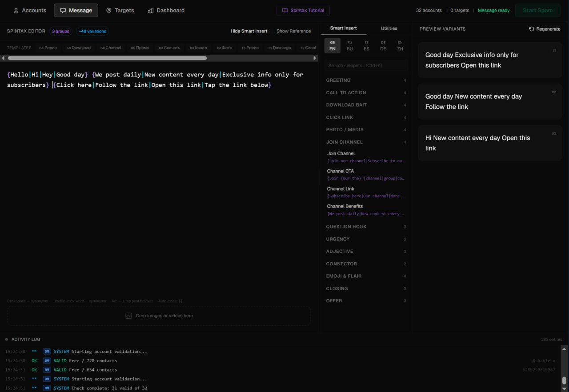Viewport: 569px width, 392px height.
Task: Click the template scrollbar left arrow
Action: click(x=3, y=58)
